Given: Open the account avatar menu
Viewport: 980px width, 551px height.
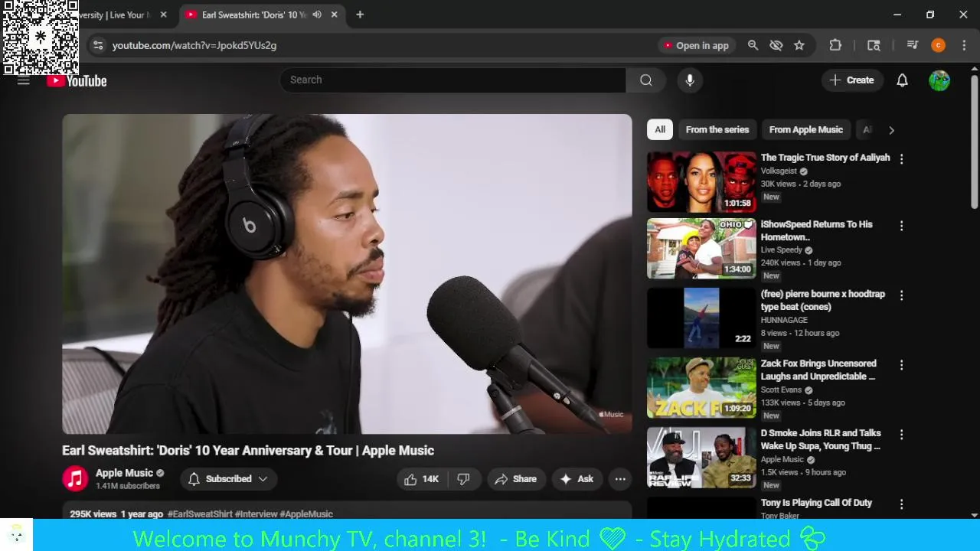Looking at the screenshot, I should (x=939, y=80).
